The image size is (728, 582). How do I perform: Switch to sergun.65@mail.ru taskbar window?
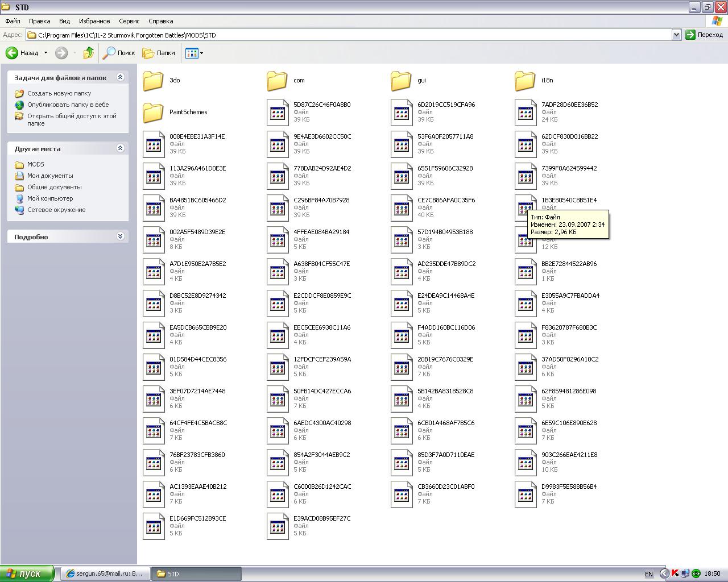(x=105, y=574)
